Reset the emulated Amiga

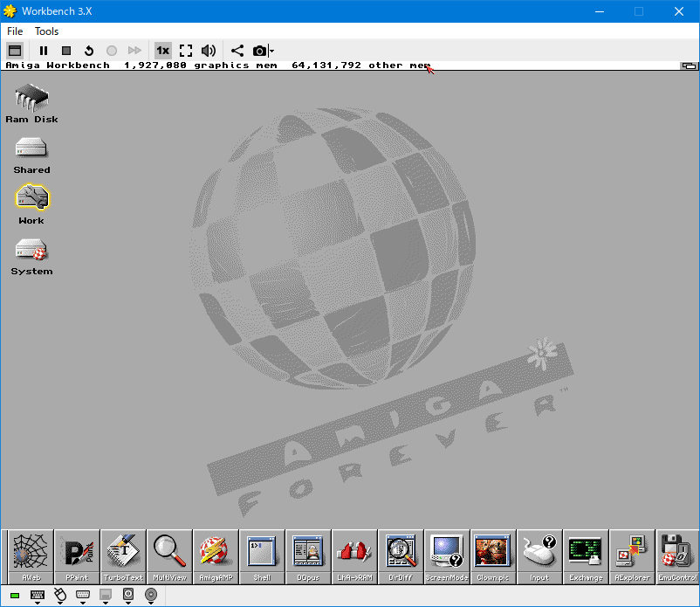pos(89,51)
